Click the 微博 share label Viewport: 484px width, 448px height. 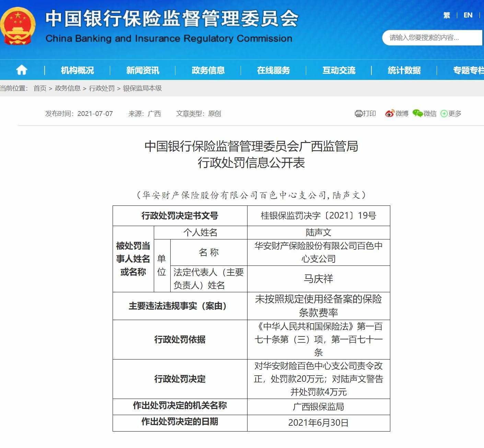pos(402,114)
